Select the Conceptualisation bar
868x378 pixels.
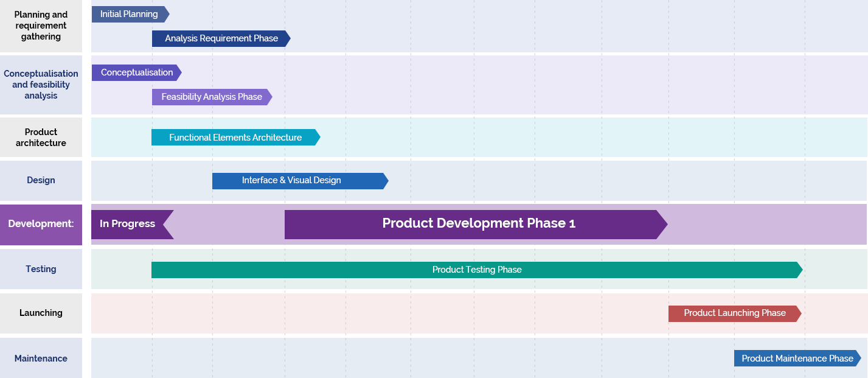pos(134,72)
